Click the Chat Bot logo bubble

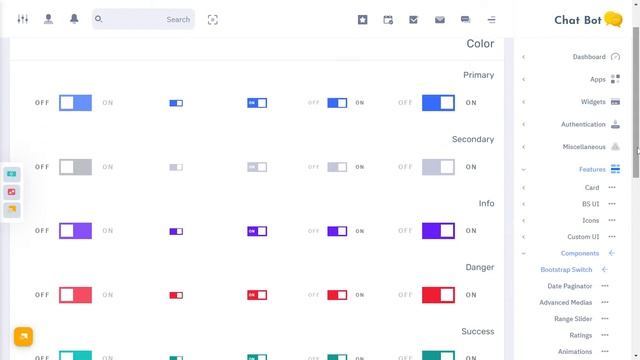(x=613, y=19)
